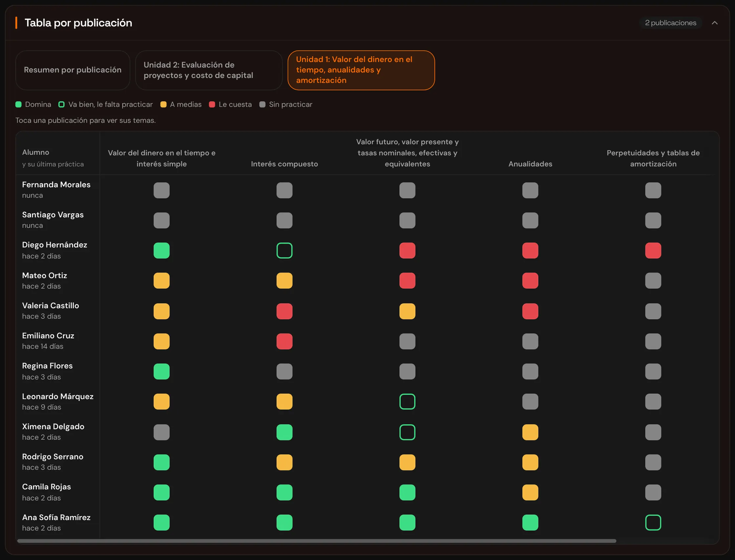Click Valeria Castillo's red Interés compuesto square
The image size is (735, 560).
coord(284,311)
